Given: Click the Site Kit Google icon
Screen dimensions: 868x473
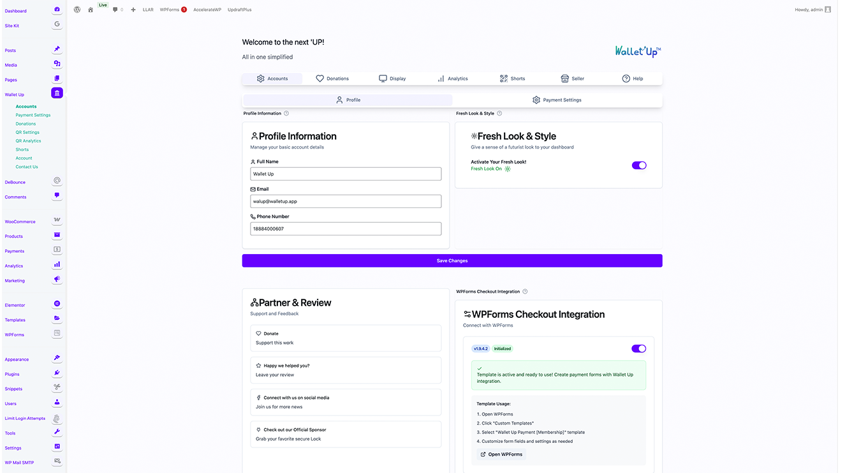Looking at the screenshot, I should click(x=57, y=24).
